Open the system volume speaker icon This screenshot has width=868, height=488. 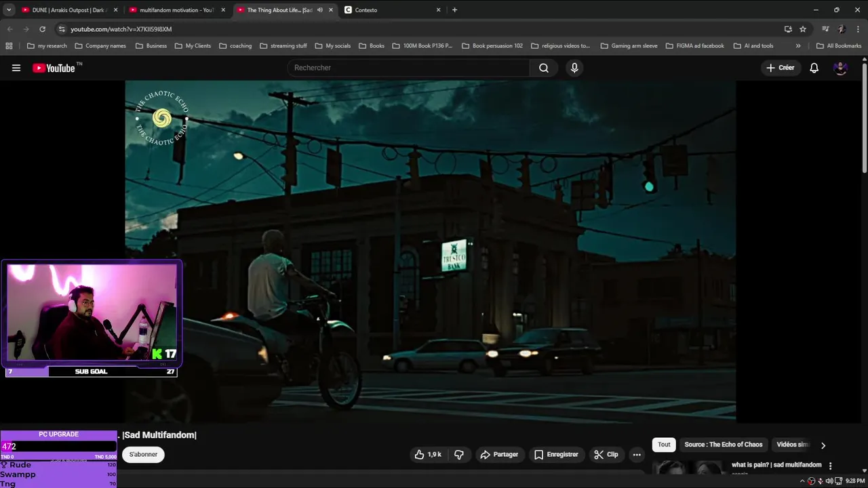click(x=829, y=481)
